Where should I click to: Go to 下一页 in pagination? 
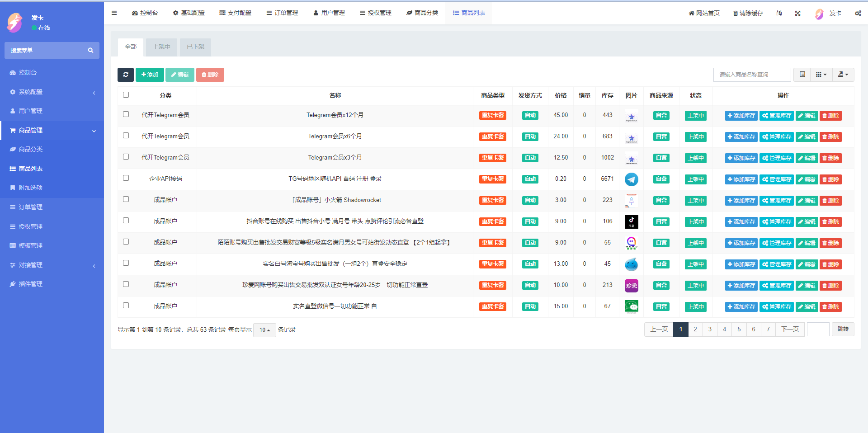tap(790, 329)
